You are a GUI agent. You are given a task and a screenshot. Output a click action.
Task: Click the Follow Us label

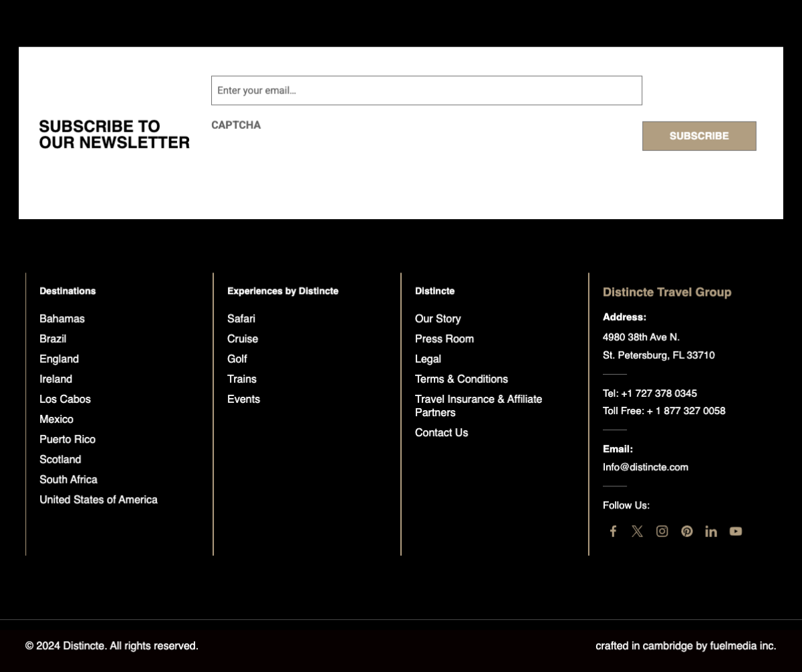coord(626,505)
